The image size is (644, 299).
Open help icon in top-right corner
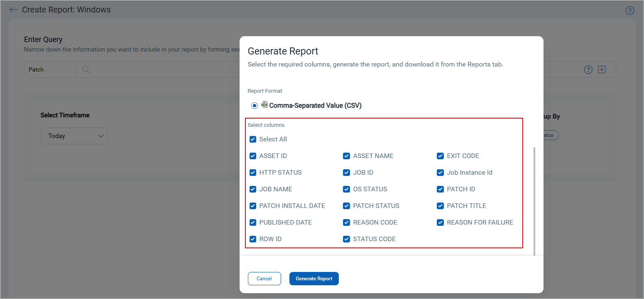[629, 11]
